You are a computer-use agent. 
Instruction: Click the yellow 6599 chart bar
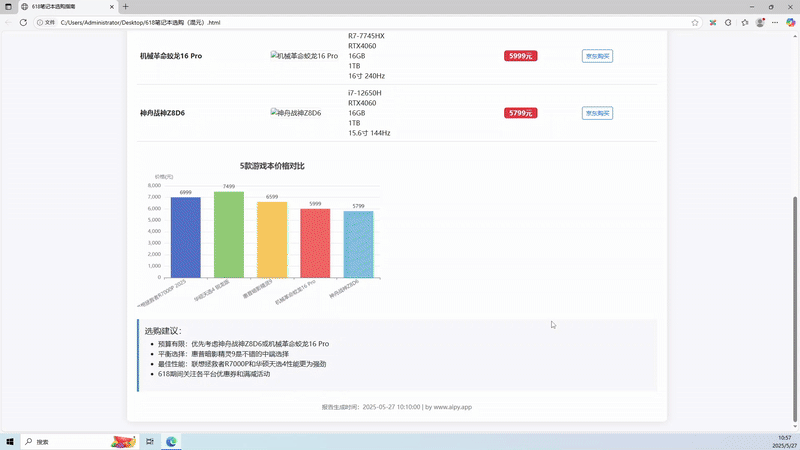pos(272,240)
